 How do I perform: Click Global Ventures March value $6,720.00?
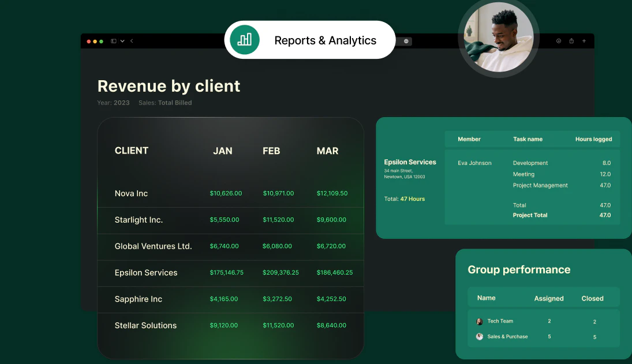331,246
